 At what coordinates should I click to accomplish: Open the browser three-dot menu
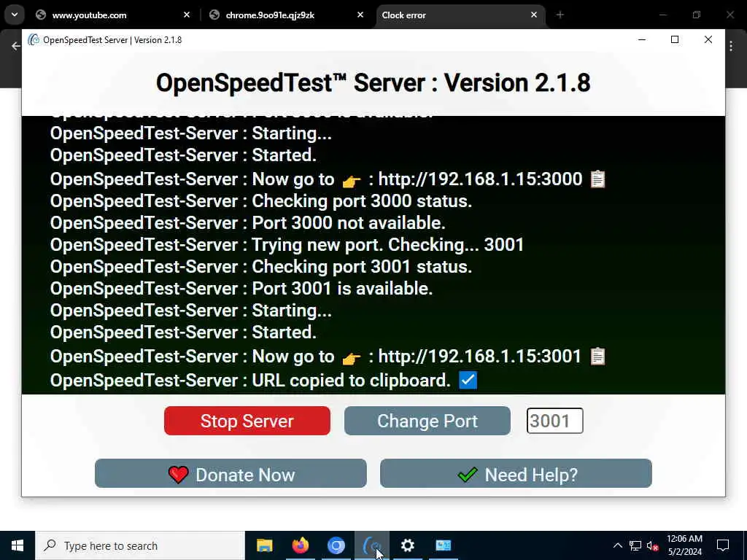[731, 46]
